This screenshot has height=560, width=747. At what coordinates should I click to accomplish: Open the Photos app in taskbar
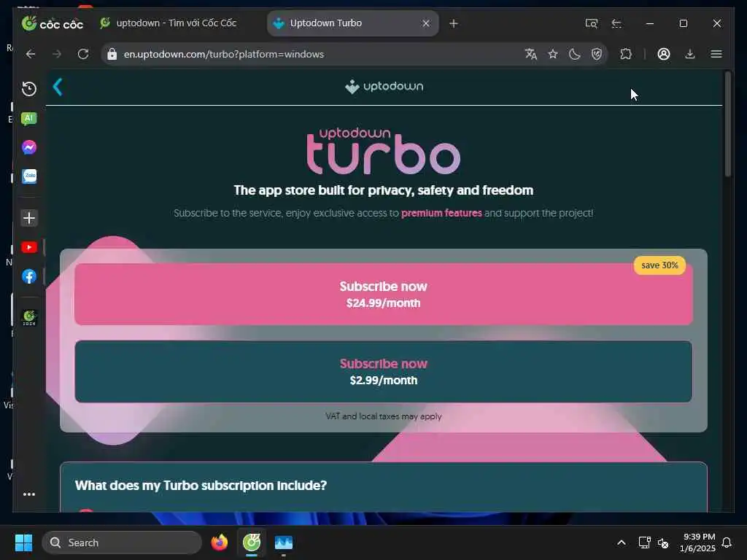coord(284,542)
